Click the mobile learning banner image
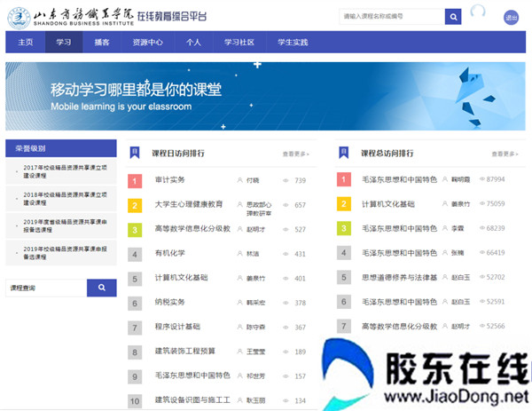The width and height of the screenshot is (532, 411). point(265,96)
